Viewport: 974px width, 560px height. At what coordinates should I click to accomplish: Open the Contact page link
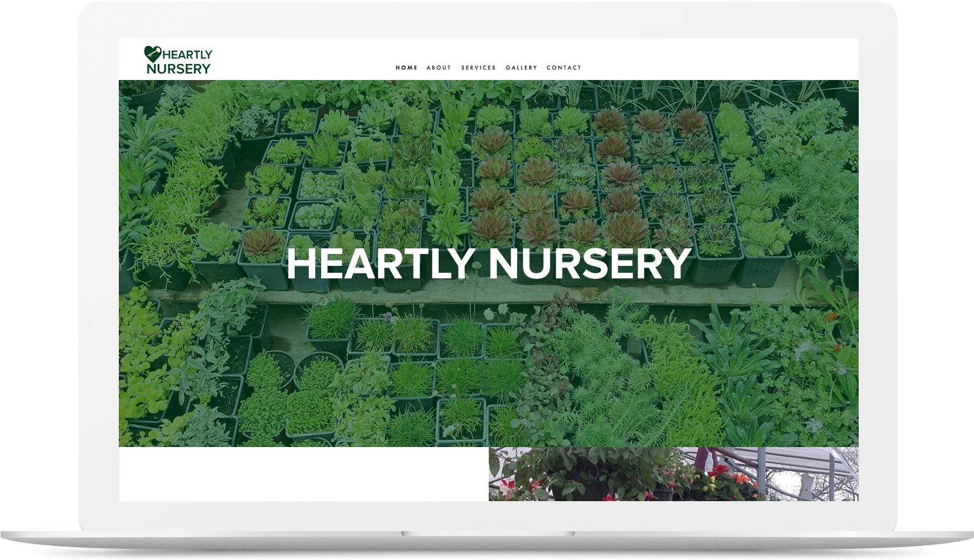pyautogui.click(x=564, y=68)
